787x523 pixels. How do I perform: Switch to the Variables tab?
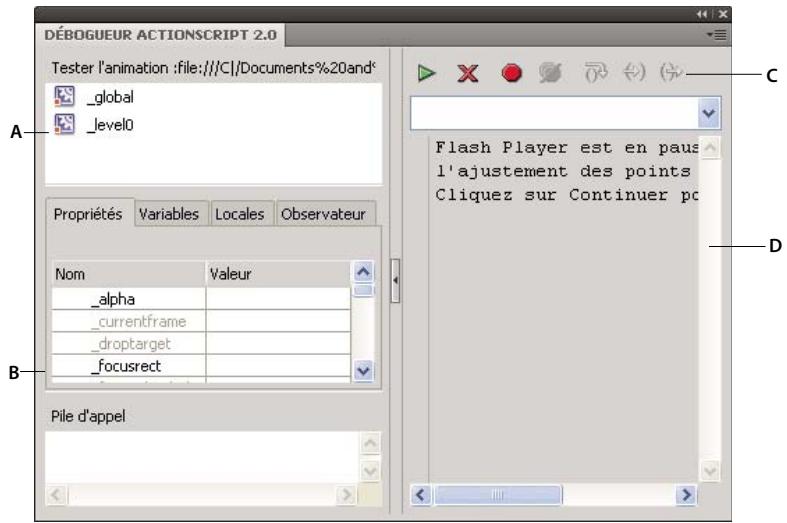point(169,214)
